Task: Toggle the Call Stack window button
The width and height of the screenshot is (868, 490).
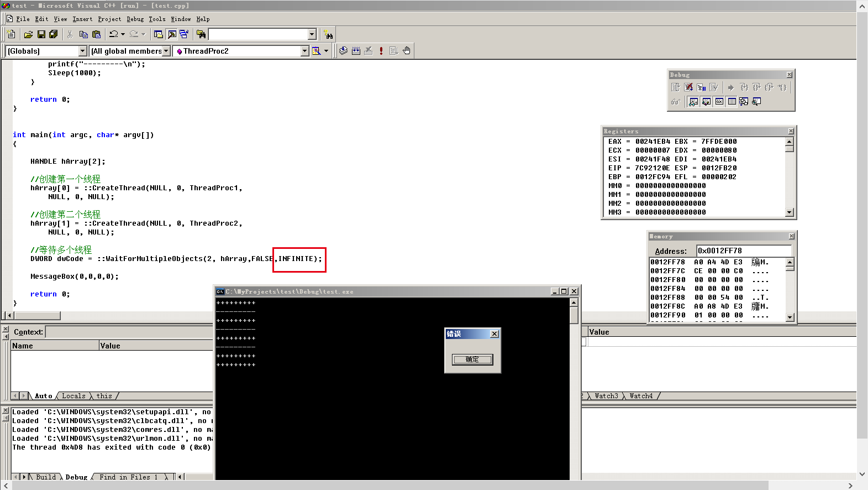Action: tap(744, 102)
